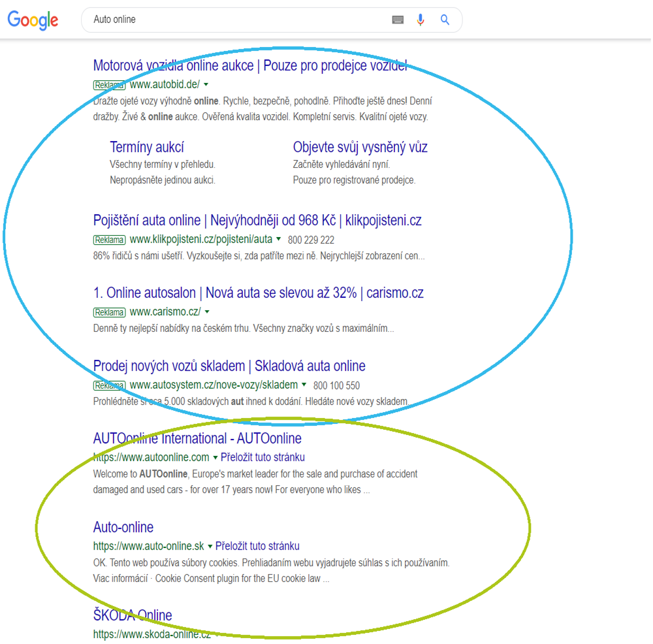Expand the arrow next to autoonline.com URL
Viewport: 653px width, 644px height.
click(x=215, y=457)
